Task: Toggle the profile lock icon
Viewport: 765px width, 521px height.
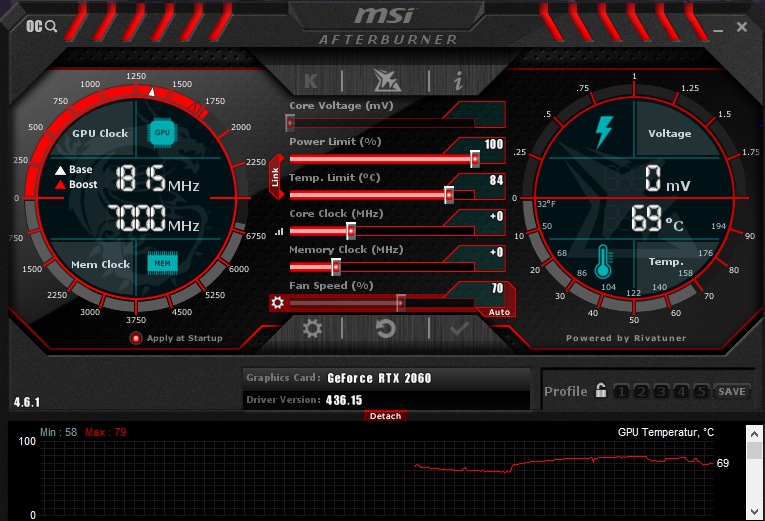Action: (601, 390)
